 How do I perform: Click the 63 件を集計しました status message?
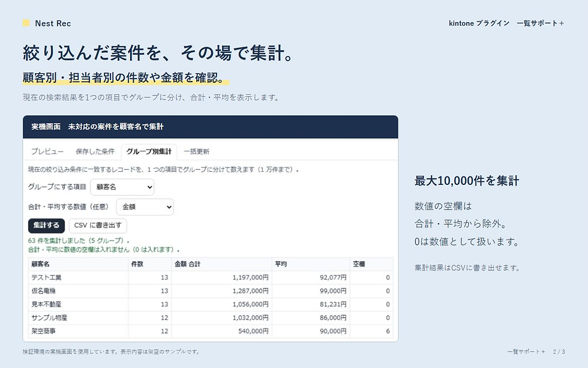pos(79,241)
